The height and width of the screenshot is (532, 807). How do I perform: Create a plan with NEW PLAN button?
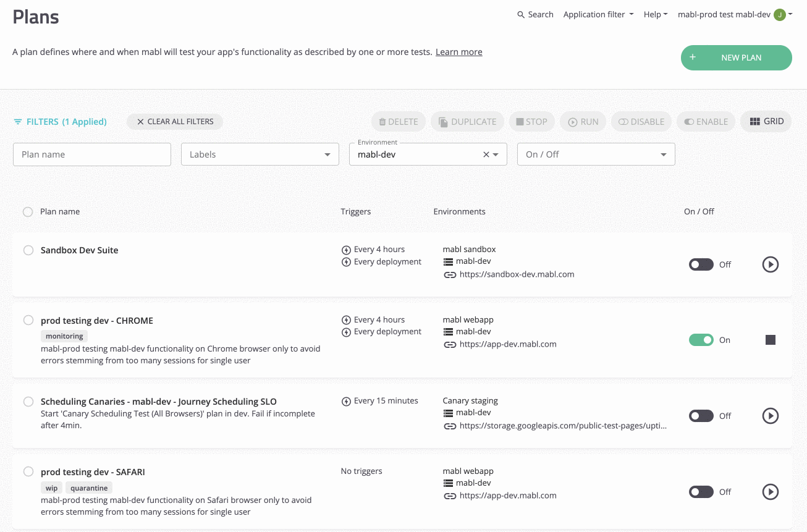(x=737, y=57)
